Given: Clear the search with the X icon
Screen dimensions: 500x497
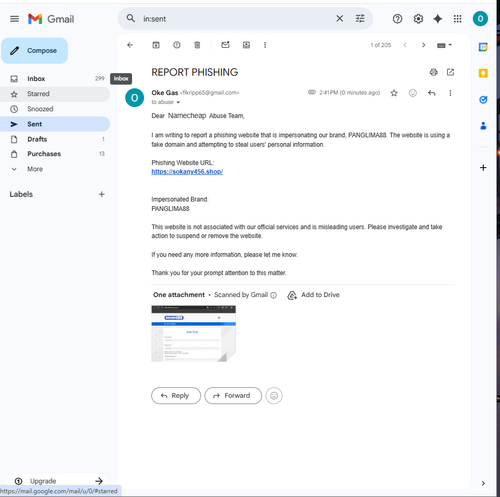Looking at the screenshot, I should 339,19.
